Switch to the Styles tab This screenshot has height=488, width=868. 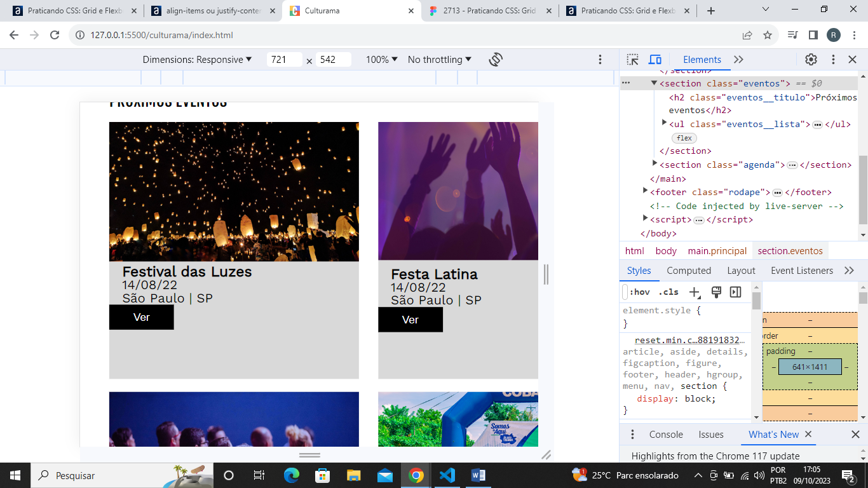click(639, 271)
